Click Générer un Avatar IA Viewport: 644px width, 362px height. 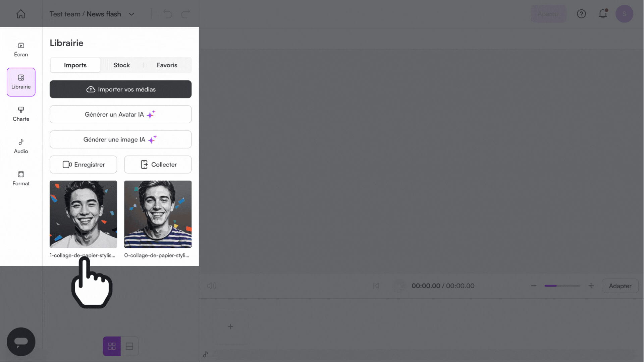pos(120,114)
